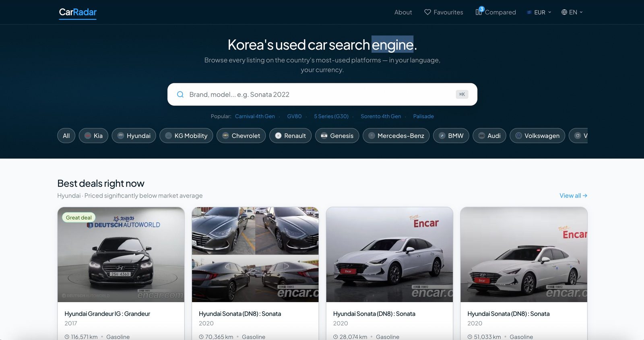Click the search magnifier icon
The height and width of the screenshot is (340, 644).
point(180,95)
